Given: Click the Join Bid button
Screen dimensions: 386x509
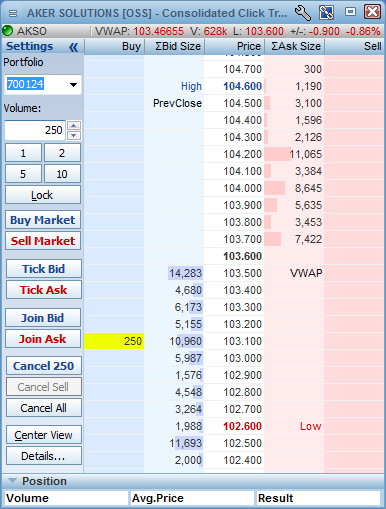Looking at the screenshot, I should click(43, 318).
